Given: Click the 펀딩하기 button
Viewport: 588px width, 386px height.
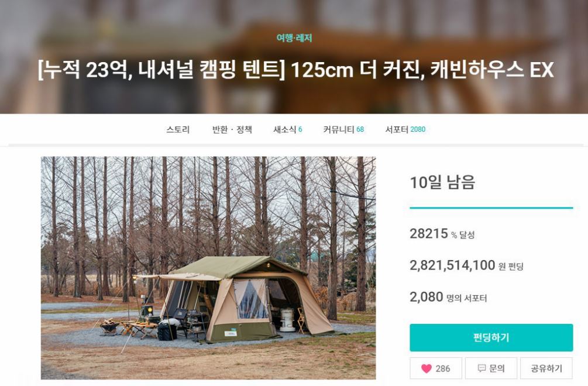Looking at the screenshot, I should click(491, 337).
